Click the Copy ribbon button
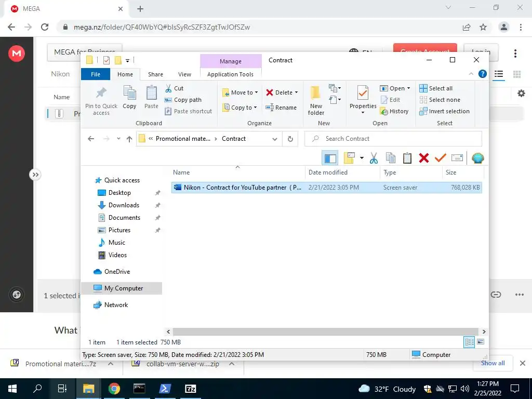The image size is (532, 399). pyautogui.click(x=129, y=97)
